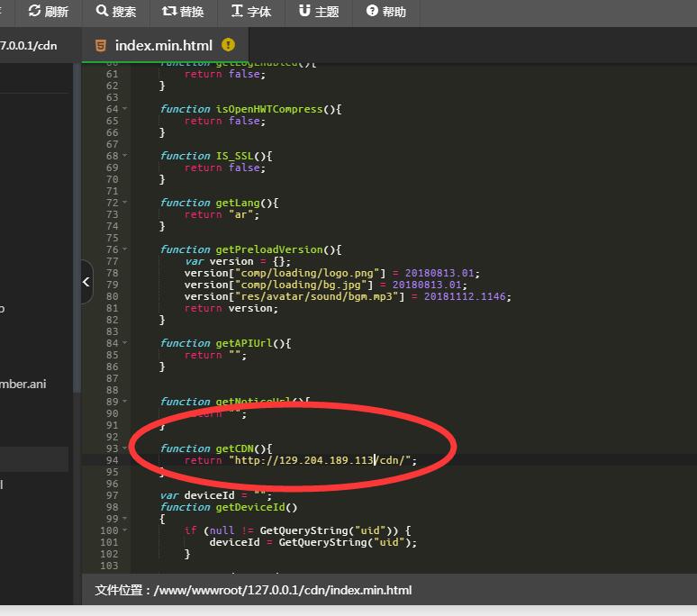Fold function getPreloadVersion at line 76

tap(125, 249)
